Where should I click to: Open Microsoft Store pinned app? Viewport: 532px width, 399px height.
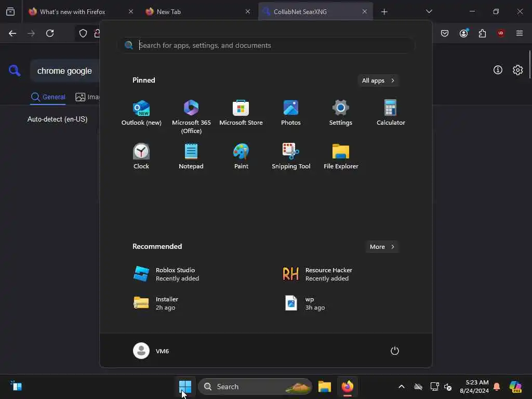pos(241,113)
